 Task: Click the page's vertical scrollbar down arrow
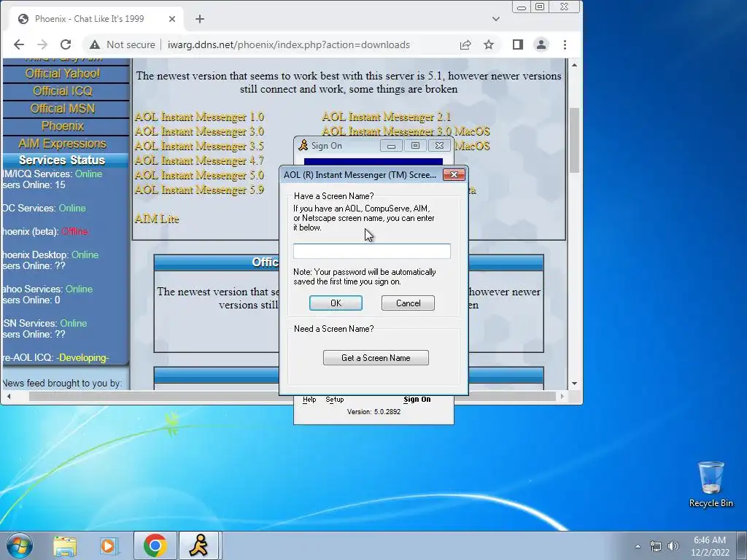[x=575, y=384]
